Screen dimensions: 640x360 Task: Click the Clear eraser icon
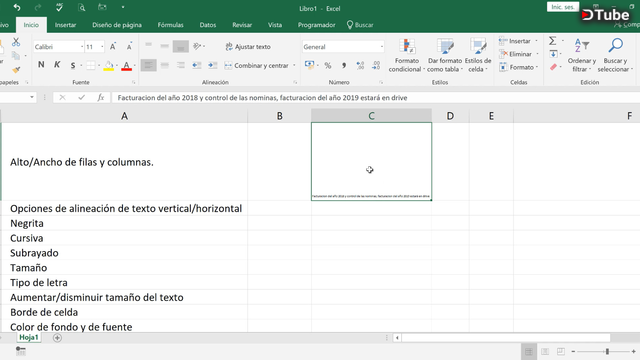point(553,67)
